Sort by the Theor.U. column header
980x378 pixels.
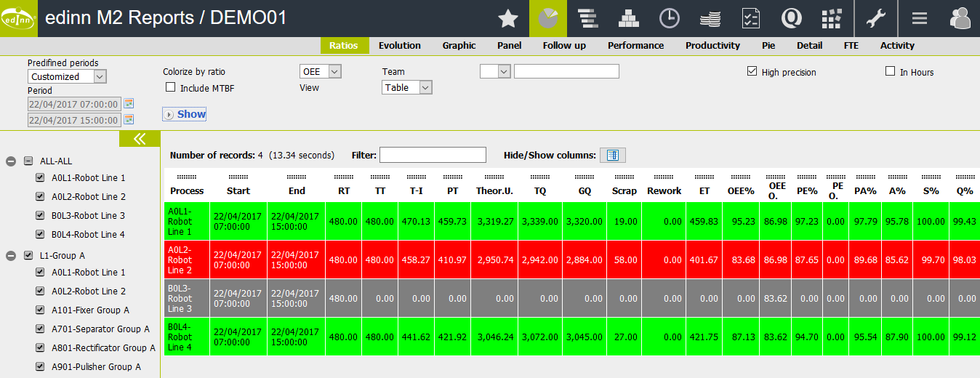tap(495, 190)
